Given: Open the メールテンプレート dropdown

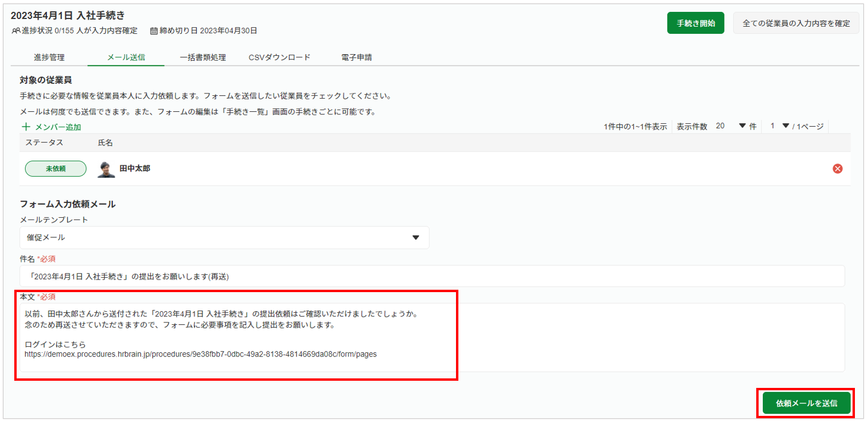Looking at the screenshot, I should coord(224,237).
